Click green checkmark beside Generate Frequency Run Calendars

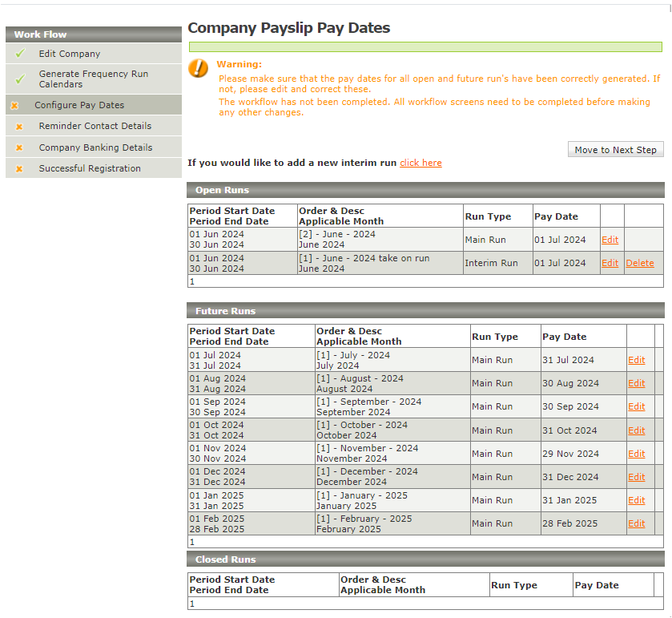click(x=20, y=79)
